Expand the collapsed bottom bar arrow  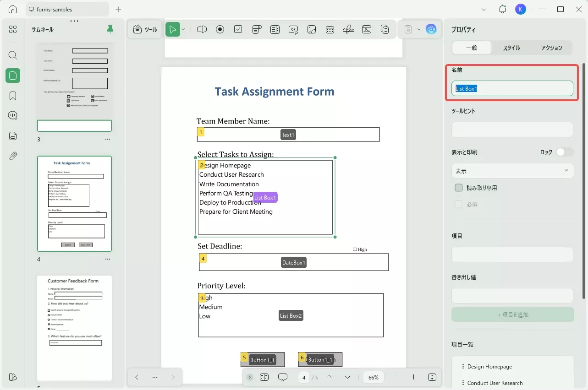coord(249,377)
